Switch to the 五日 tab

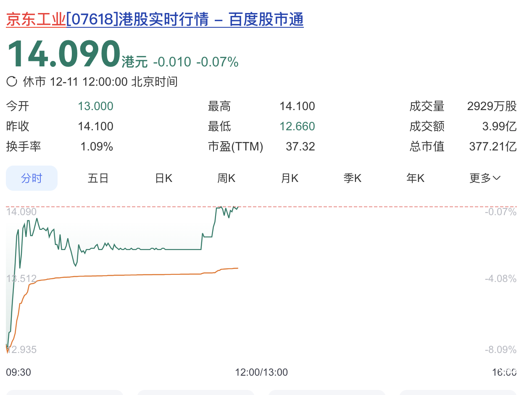coord(98,178)
